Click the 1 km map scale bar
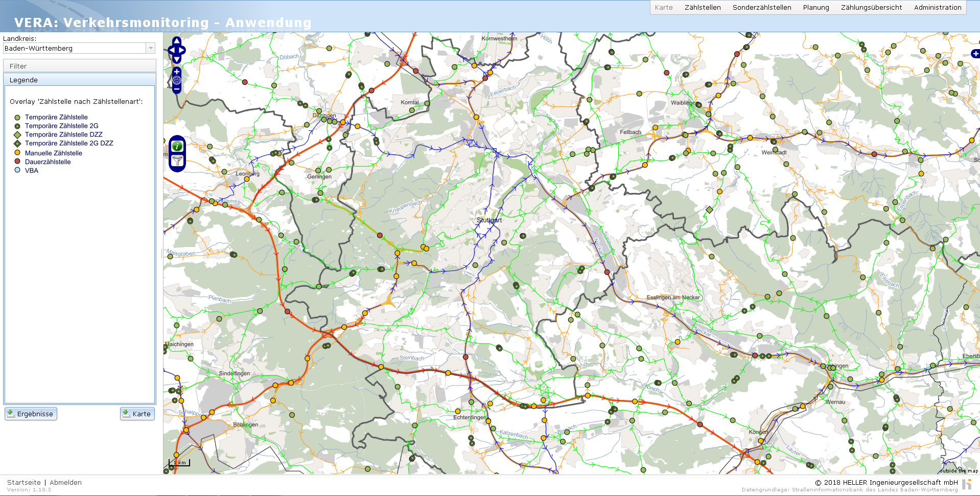The width and height of the screenshot is (980, 496). click(179, 463)
